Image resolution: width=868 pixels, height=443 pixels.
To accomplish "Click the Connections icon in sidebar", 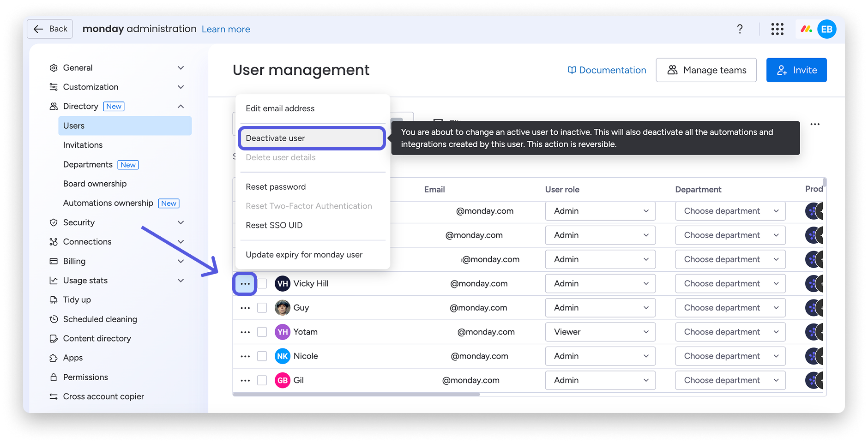I will click(x=54, y=242).
